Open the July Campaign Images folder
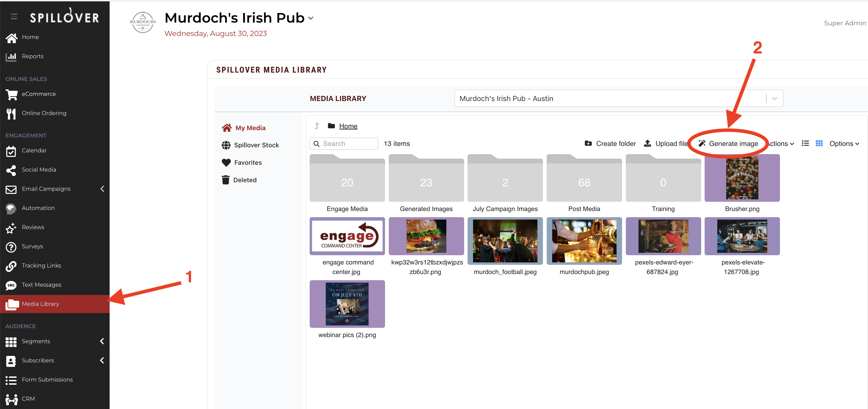The width and height of the screenshot is (868, 409). tap(505, 178)
